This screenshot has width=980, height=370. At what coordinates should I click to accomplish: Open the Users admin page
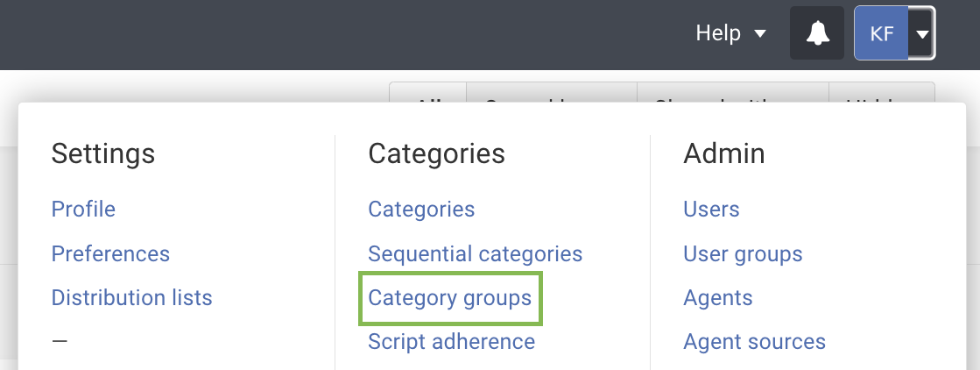click(711, 209)
